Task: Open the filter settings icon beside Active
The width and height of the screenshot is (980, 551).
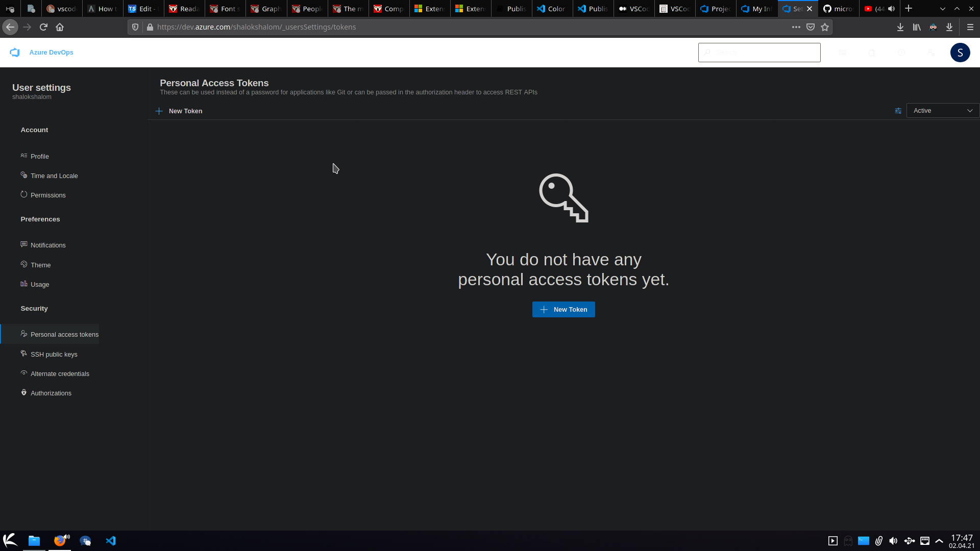Action: click(x=898, y=111)
